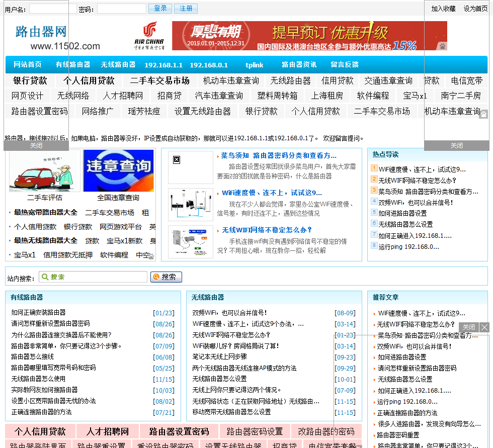Image resolution: width=493 pixels, height=448 pixels.
Task: Open WiFi装哪儿好?房间格局说了算! article
Action: [x=236, y=346]
